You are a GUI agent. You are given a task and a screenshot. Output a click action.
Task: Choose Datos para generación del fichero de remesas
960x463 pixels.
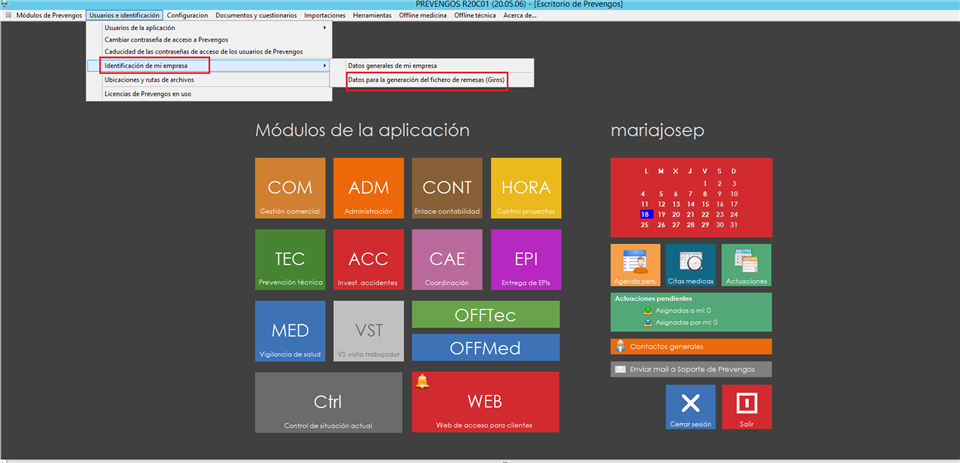pyautogui.click(x=426, y=79)
